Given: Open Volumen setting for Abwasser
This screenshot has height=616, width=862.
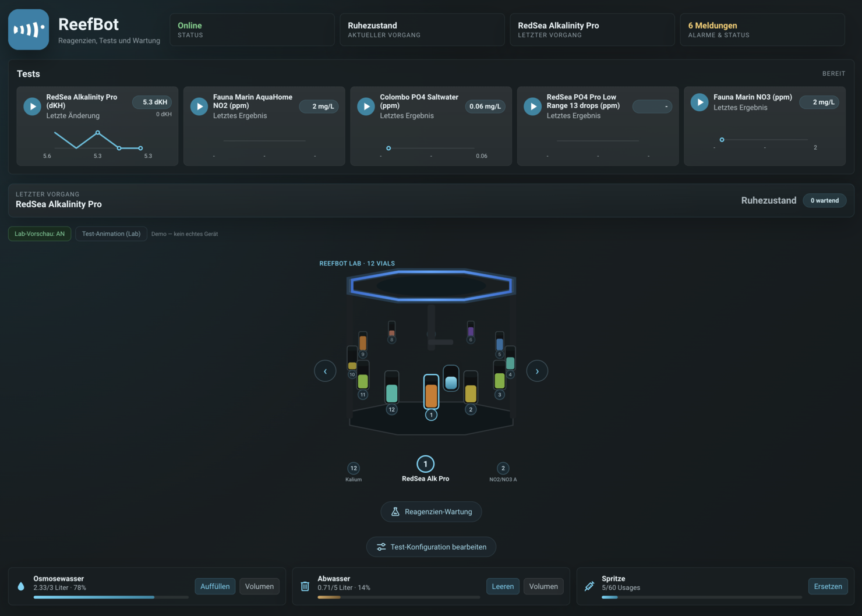Looking at the screenshot, I should point(543,586).
